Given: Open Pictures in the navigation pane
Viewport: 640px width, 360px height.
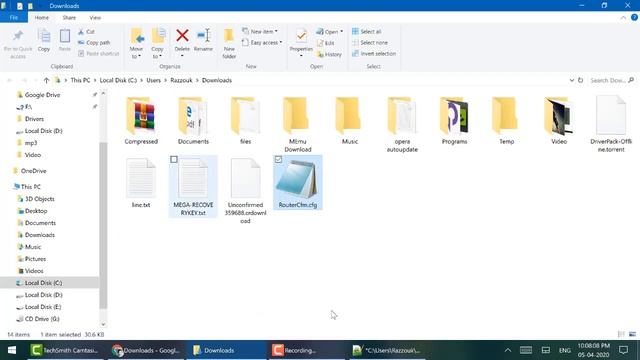Looking at the screenshot, I should point(35,259).
